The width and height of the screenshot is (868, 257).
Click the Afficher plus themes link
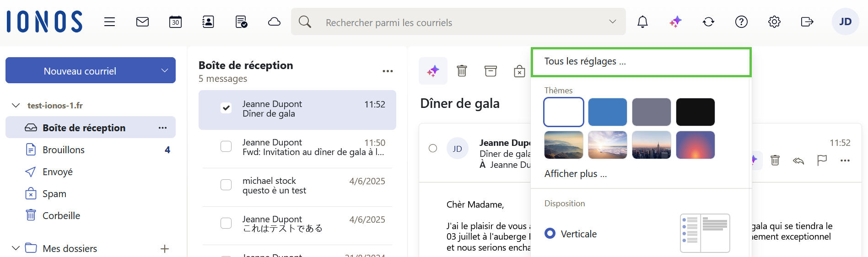[575, 174]
